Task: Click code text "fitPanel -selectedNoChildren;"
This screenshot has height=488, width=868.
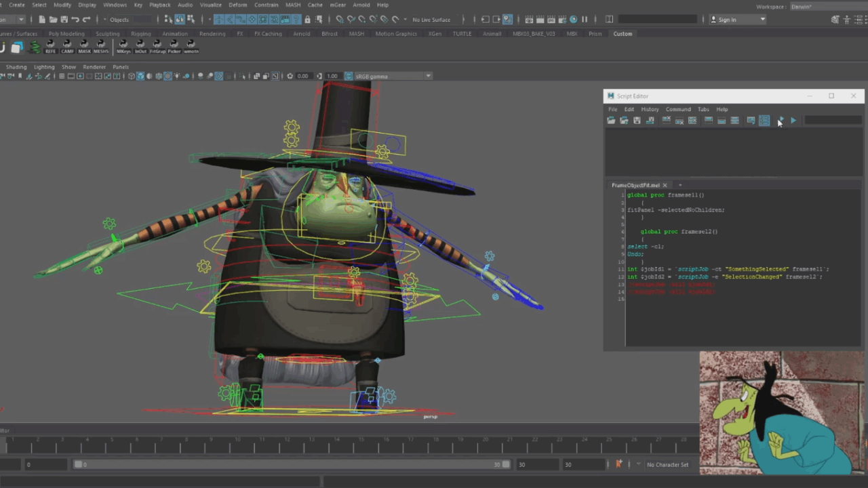Action: tap(675, 210)
